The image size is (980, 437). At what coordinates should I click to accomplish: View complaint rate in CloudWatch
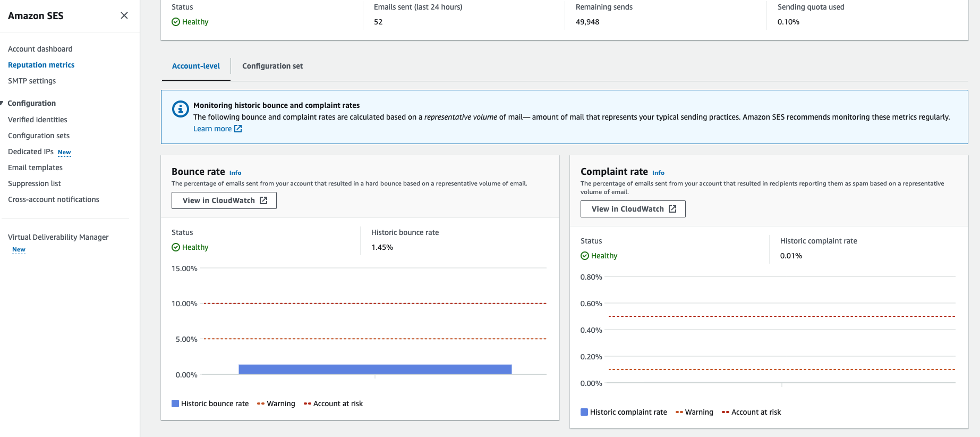(x=633, y=209)
